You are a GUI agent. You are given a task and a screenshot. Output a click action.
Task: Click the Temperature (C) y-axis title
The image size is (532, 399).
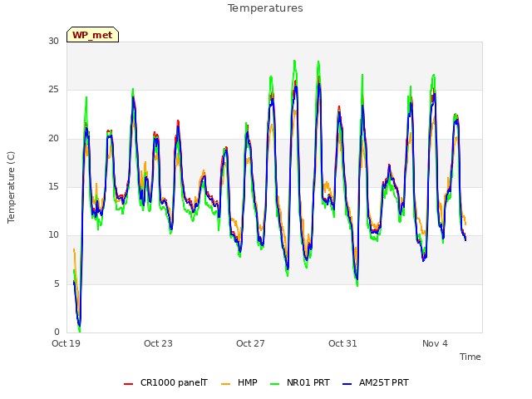point(11,187)
